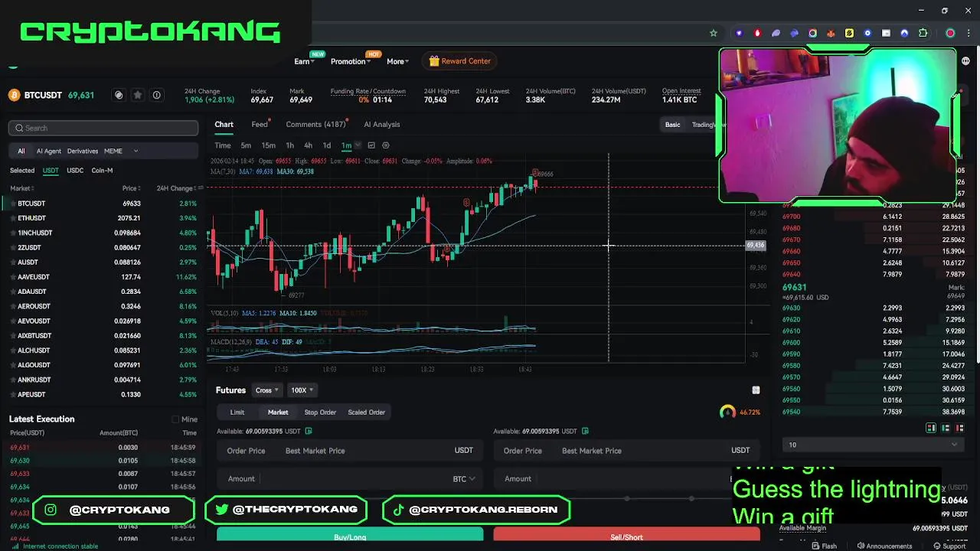
Task: Select the USDC market tab
Action: (x=75, y=171)
